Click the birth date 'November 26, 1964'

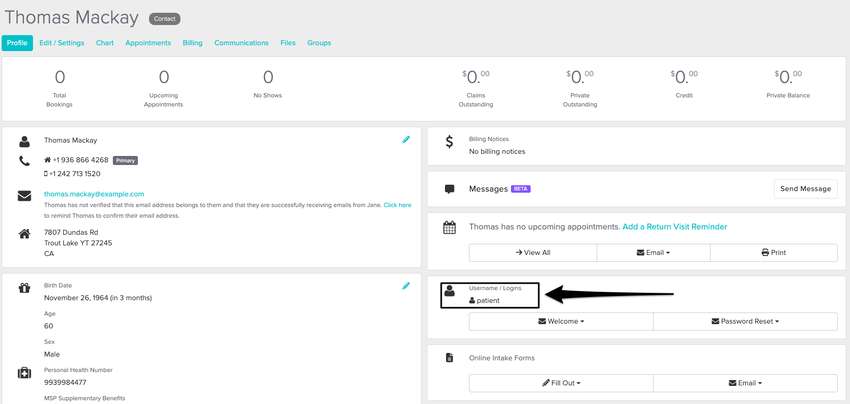click(76, 298)
